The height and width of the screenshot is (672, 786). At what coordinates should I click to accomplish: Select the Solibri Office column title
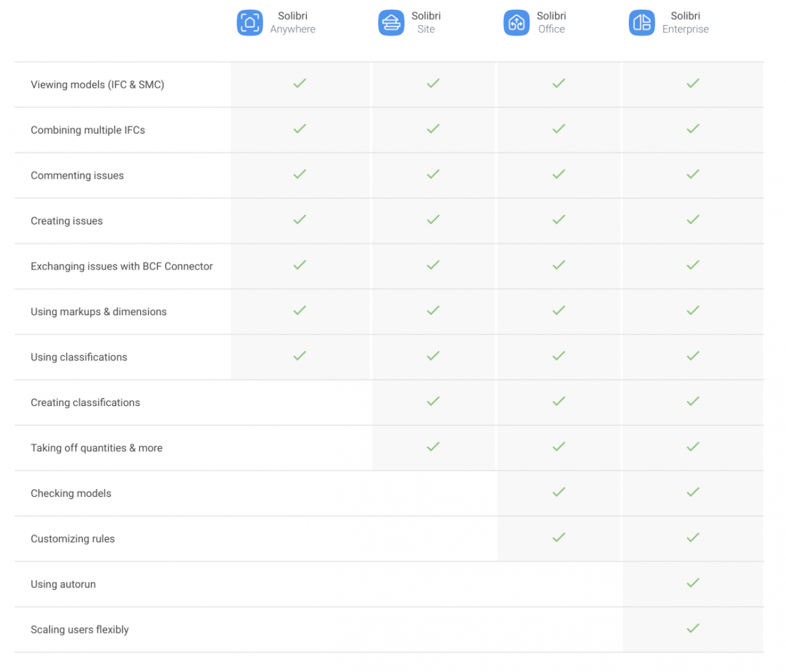(x=552, y=23)
